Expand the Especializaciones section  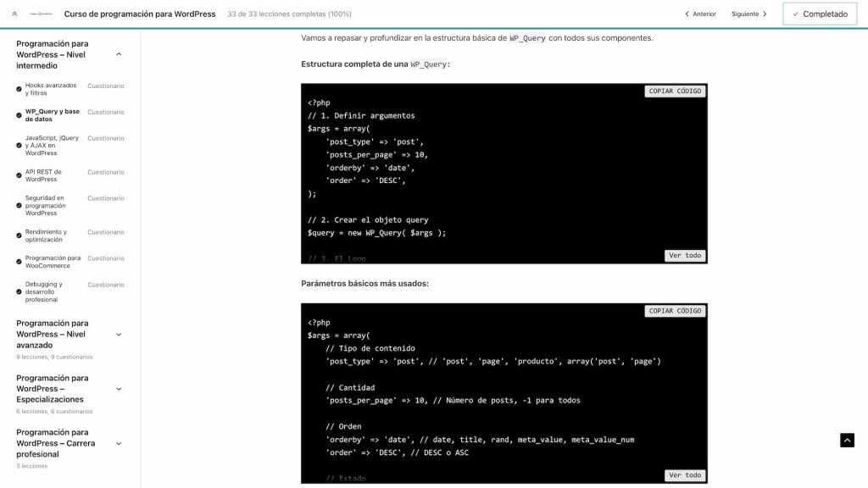pos(119,389)
